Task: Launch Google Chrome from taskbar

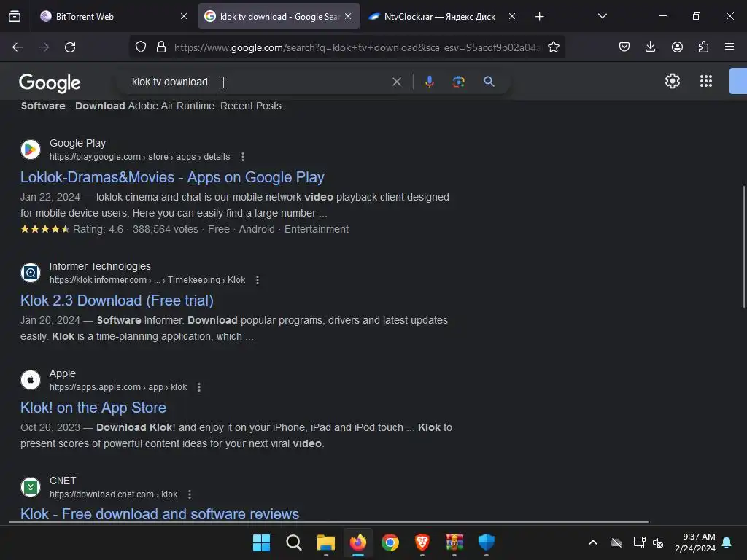Action: 390,542
